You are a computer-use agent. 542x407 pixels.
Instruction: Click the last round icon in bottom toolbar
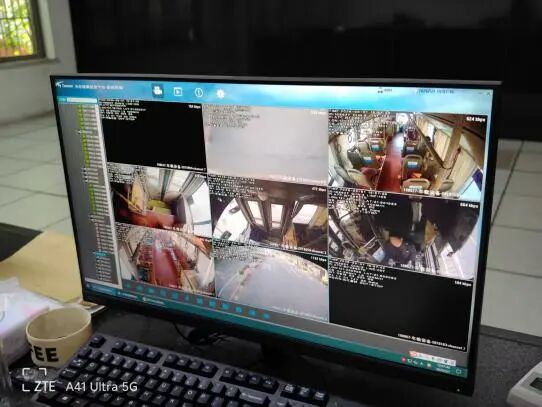tap(266, 316)
